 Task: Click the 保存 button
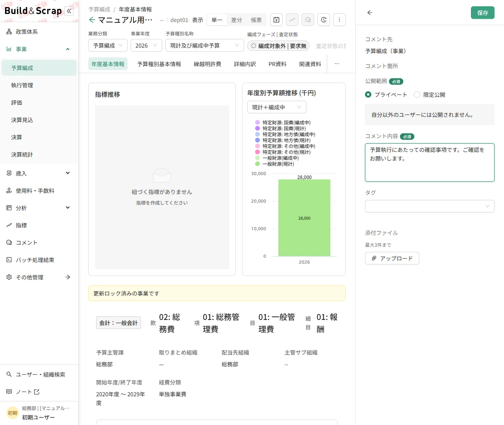(x=483, y=13)
